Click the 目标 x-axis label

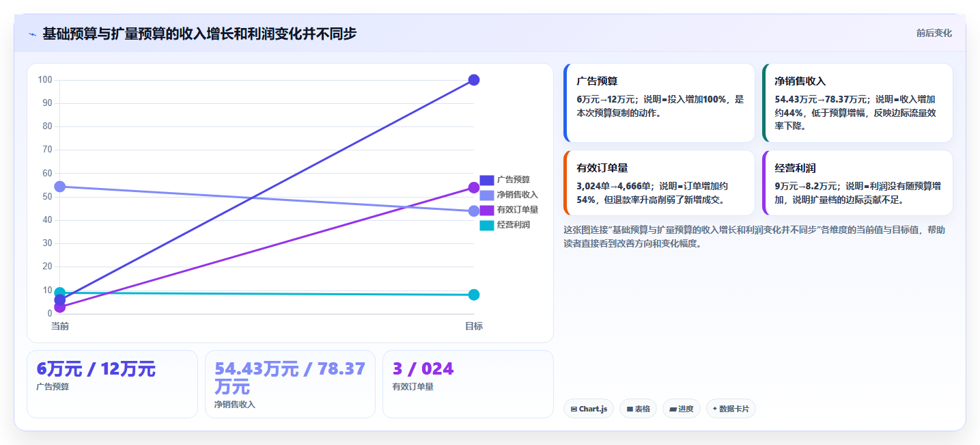[x=474, y=326]
